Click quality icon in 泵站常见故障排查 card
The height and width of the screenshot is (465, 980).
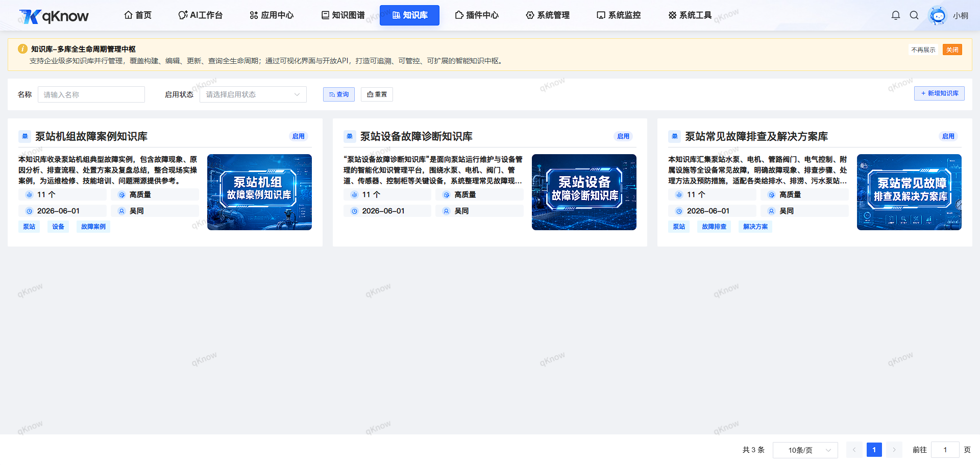coord(771,195)
